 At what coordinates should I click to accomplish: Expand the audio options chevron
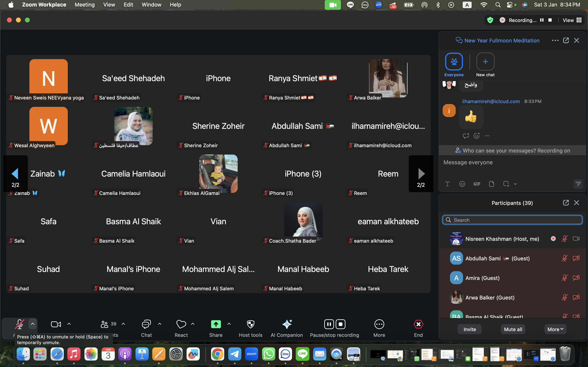[32, 324]
